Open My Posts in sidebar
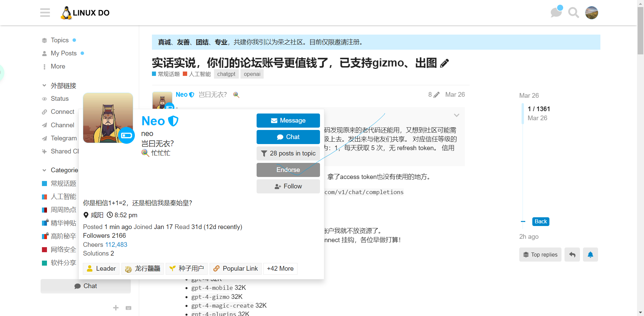The width and height of the screenshot is (644, 316). pos(63,53)
